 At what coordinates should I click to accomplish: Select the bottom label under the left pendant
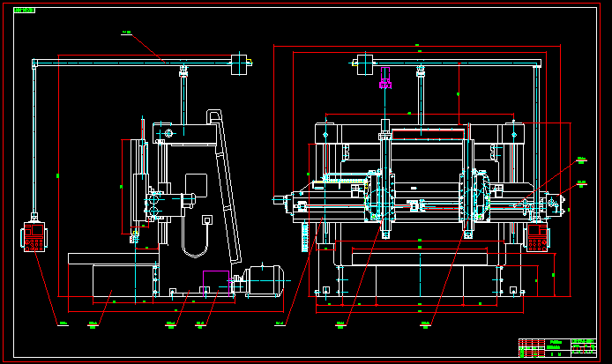click(63, 323)
